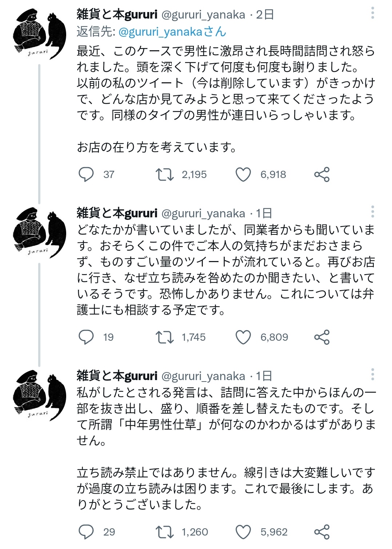Like the tweet with 6,809 likes

coord(243,337)
